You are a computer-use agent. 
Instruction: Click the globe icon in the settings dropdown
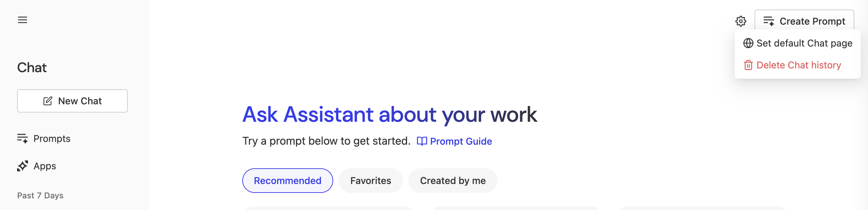(x=748, y=43)
